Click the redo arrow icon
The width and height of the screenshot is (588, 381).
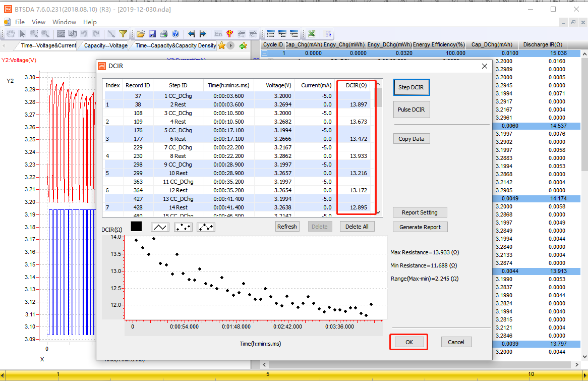(96, 34)
